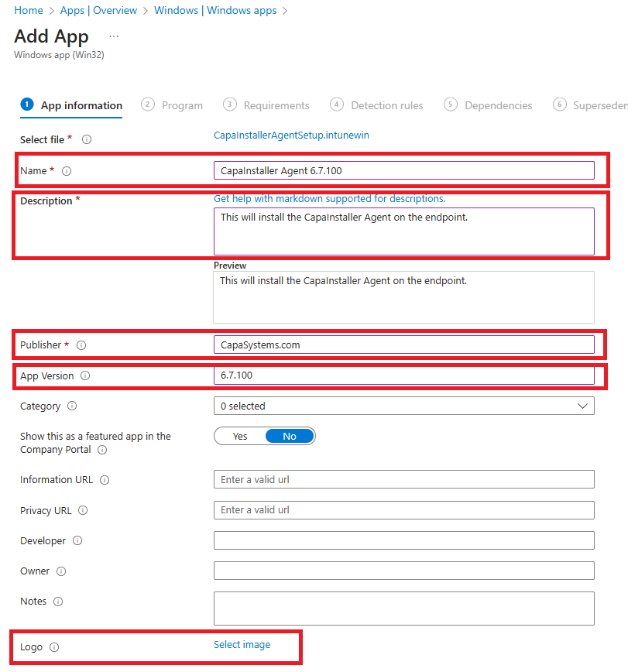Go to the Supersedence step tab
This screenshot has height=672, width=628.
pyautogui.click(x=590, y=105)
